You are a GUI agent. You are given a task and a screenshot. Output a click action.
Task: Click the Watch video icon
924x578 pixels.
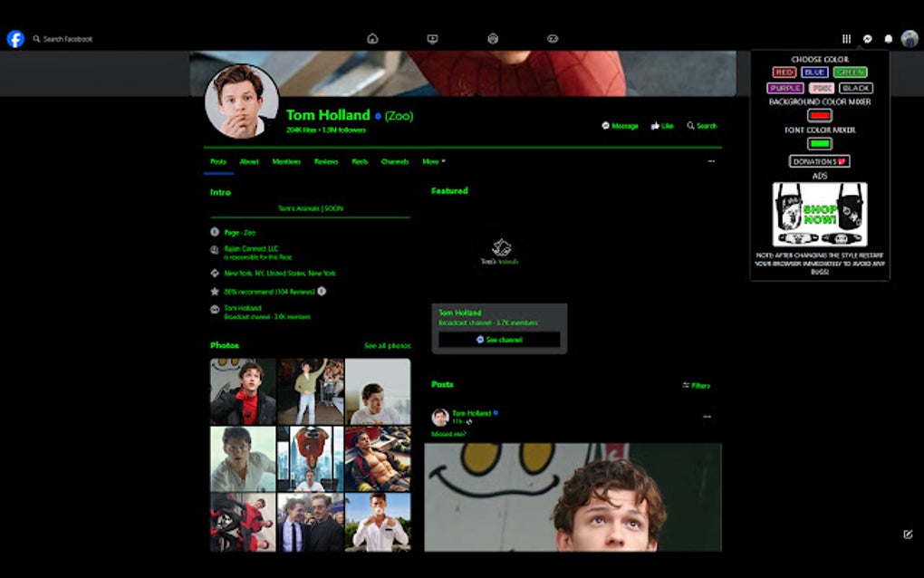click(432, 38)
